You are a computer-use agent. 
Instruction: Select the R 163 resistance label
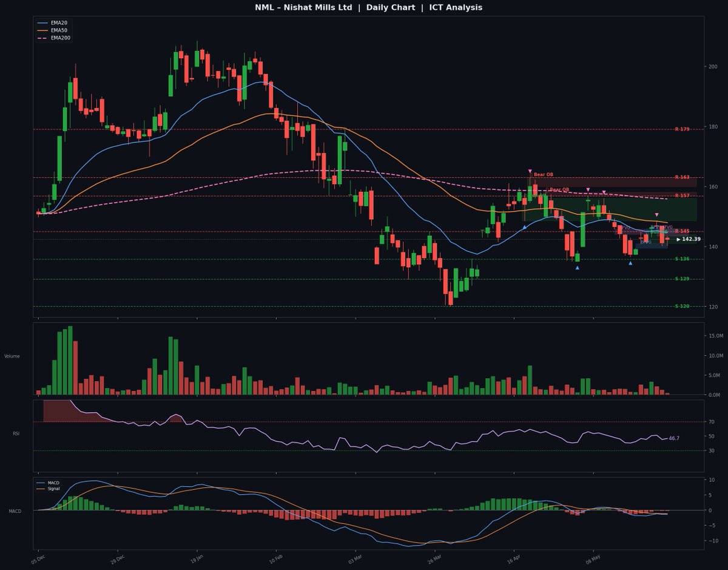682,177
